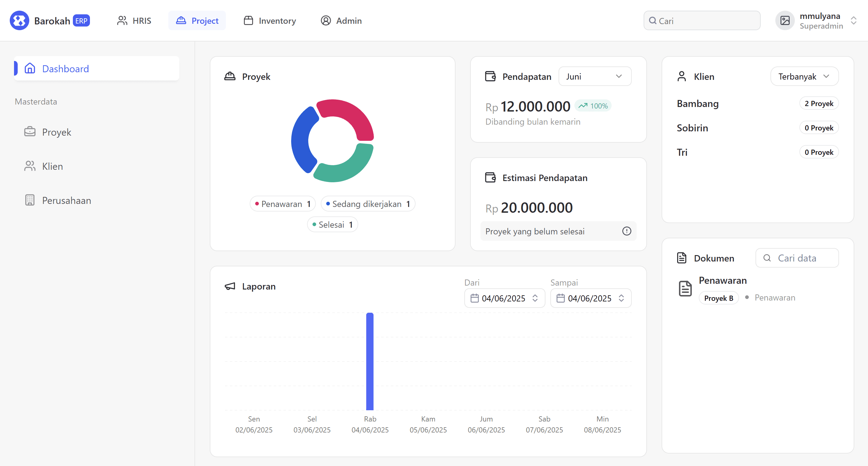The width and height of the screenshot is (868, 466).
Task: Click the Barokah ERP logo icon
Action: 19,20
